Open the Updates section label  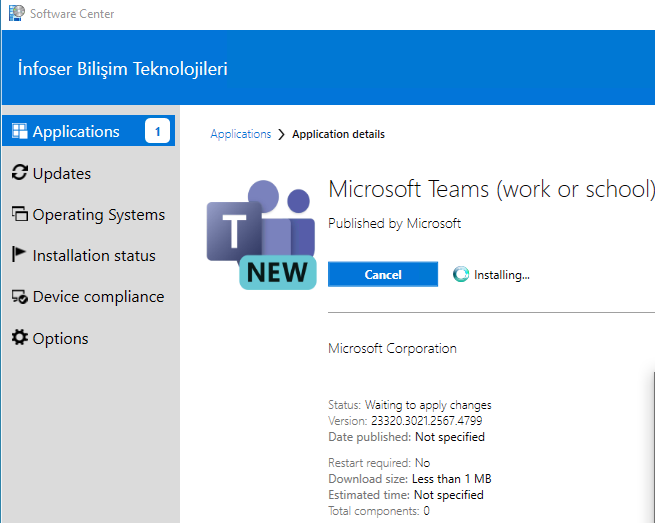point(62,173)
